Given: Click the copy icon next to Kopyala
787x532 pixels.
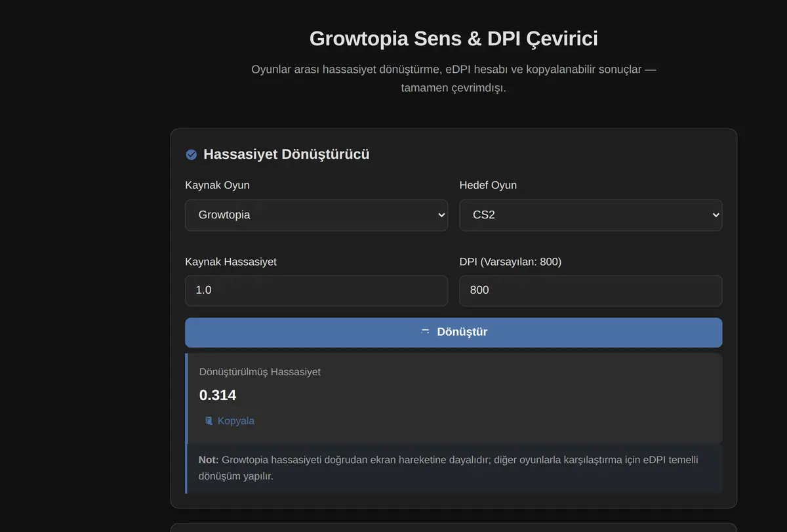Looking at the screenshot, I should click(x=209, y=420).
